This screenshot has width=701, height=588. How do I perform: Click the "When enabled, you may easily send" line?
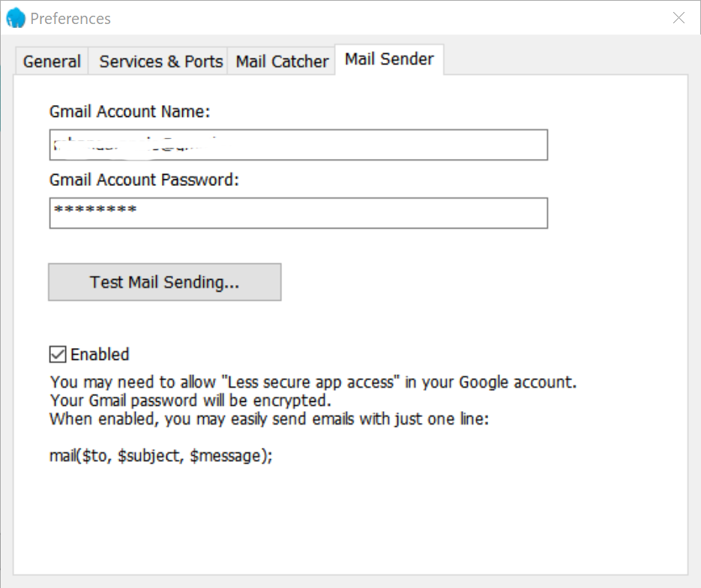(x=268, y=419)
